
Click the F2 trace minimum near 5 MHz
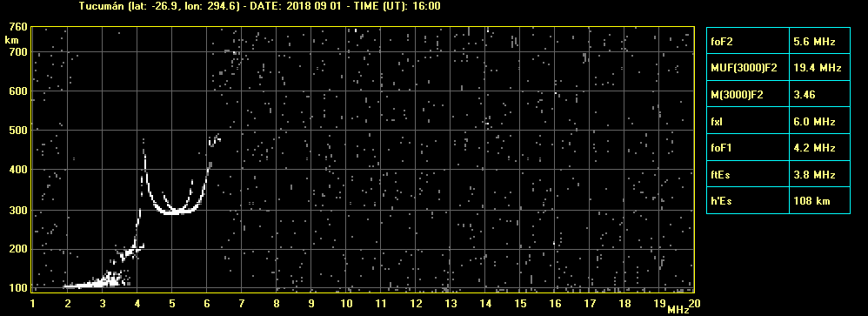172,212
